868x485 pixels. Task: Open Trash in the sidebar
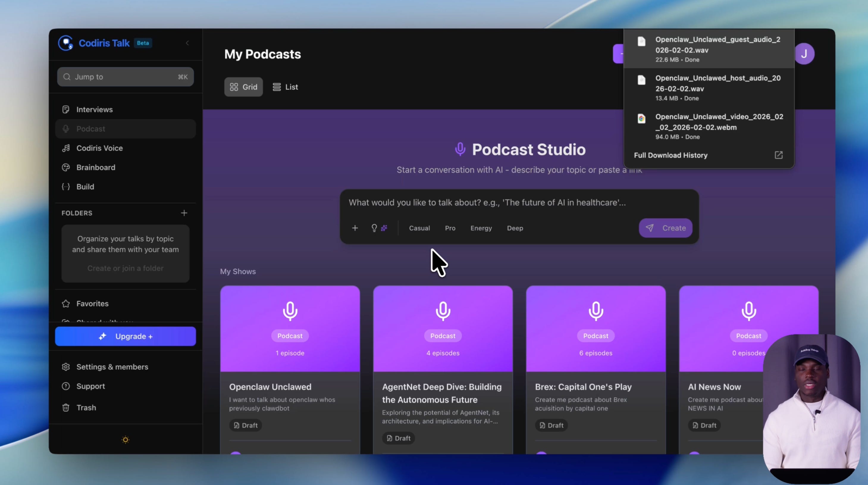click(x=125, y=408)
